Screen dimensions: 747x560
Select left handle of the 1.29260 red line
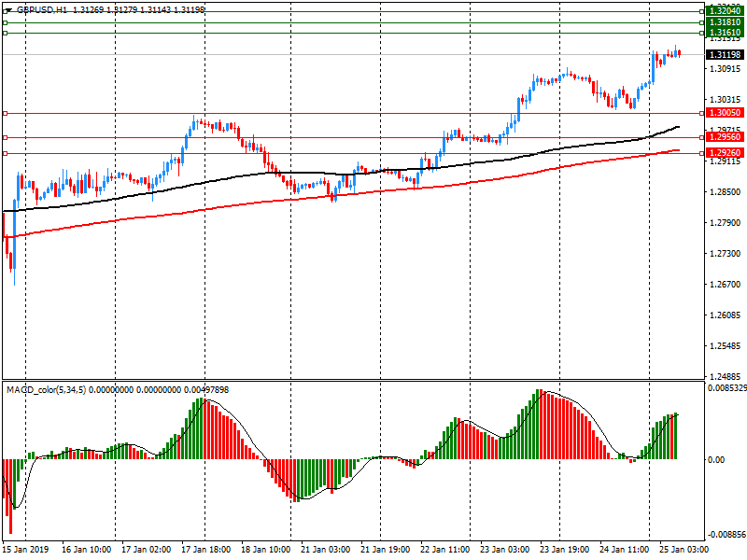(x=6, y=153)
